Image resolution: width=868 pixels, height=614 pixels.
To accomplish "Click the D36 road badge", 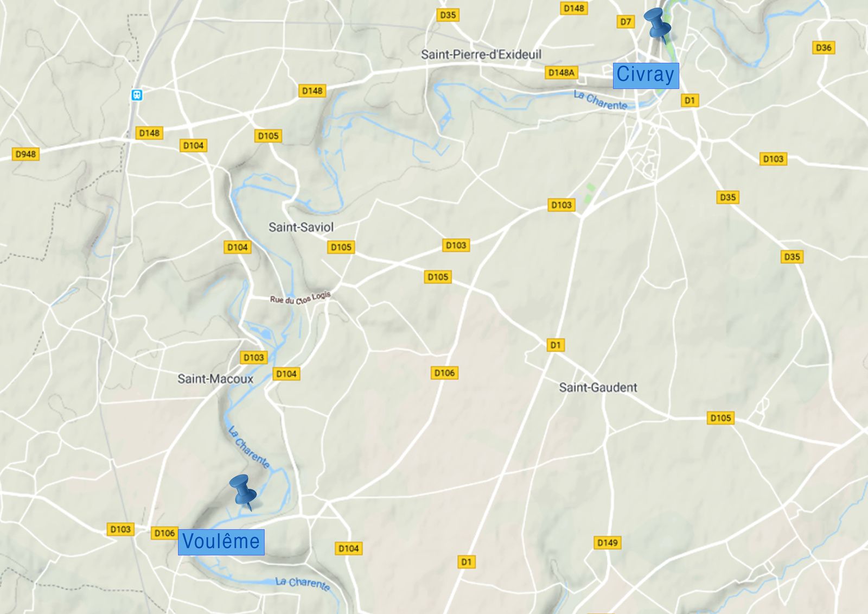I will [x=824, y=47].
